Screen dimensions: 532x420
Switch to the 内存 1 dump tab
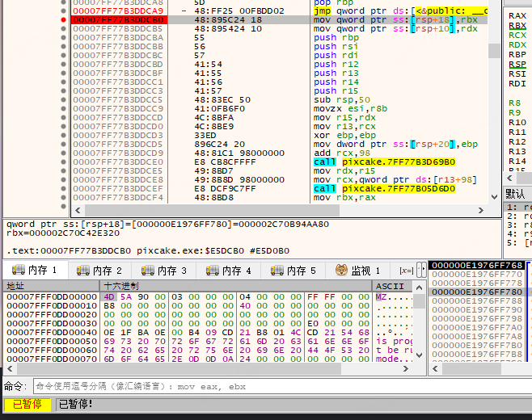(35, 270)
